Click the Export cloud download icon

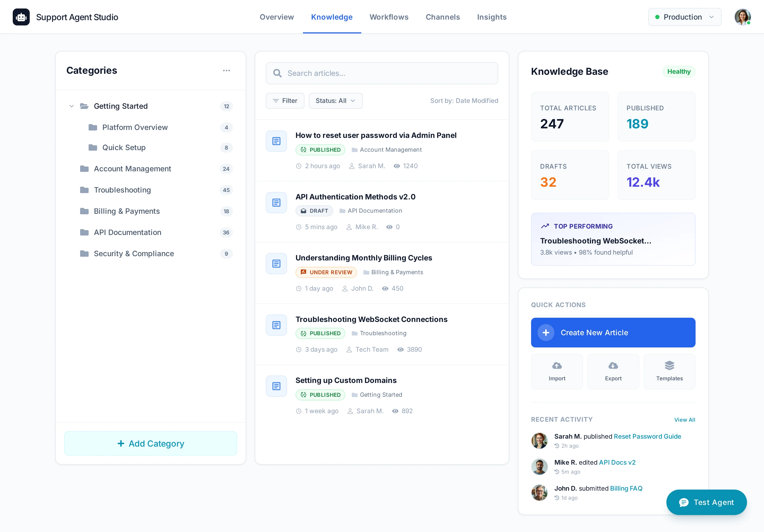tap(613, 366)
